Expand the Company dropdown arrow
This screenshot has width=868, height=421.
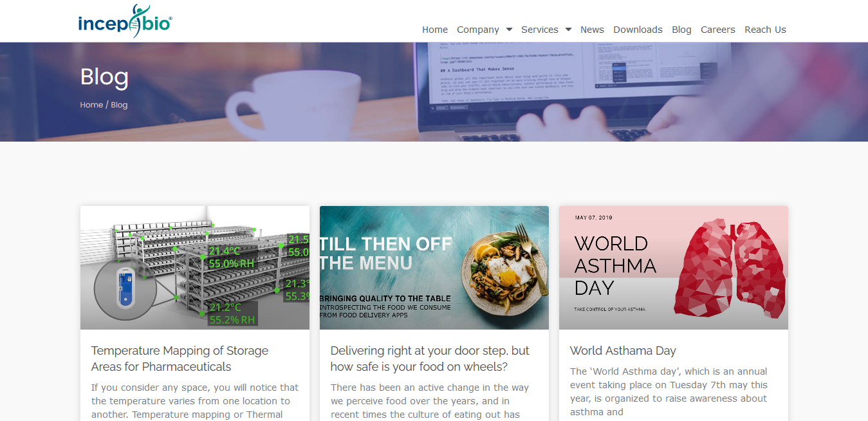[509, 30]
